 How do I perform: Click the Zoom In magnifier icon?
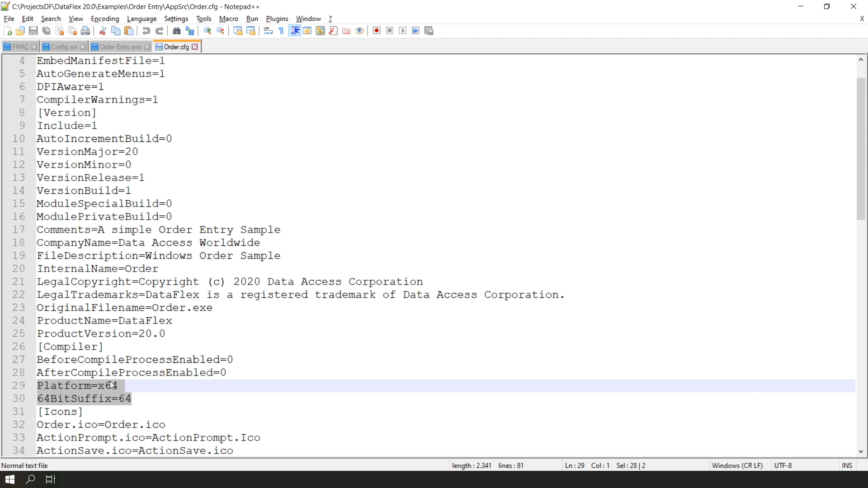point(207,31)
